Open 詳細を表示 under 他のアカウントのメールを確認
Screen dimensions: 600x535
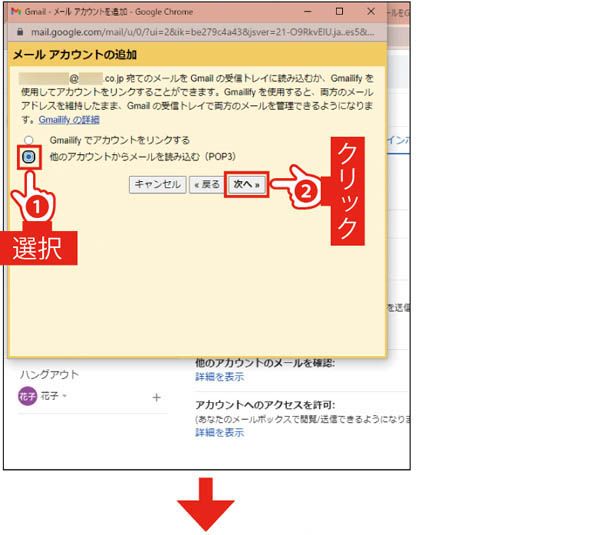pyautogui.click(x=220, y=377)
